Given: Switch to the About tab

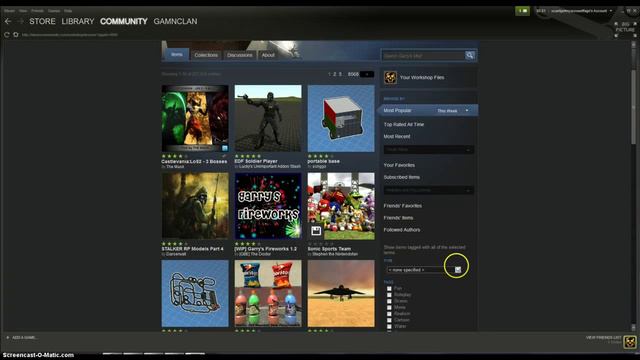Looking at the screenshot, I should tap(268, 55).
